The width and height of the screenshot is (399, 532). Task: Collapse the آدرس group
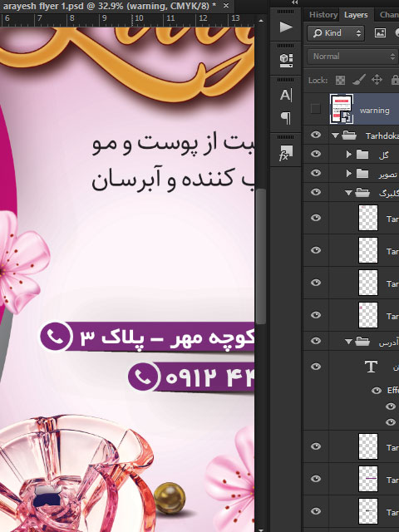coord(348,342)
